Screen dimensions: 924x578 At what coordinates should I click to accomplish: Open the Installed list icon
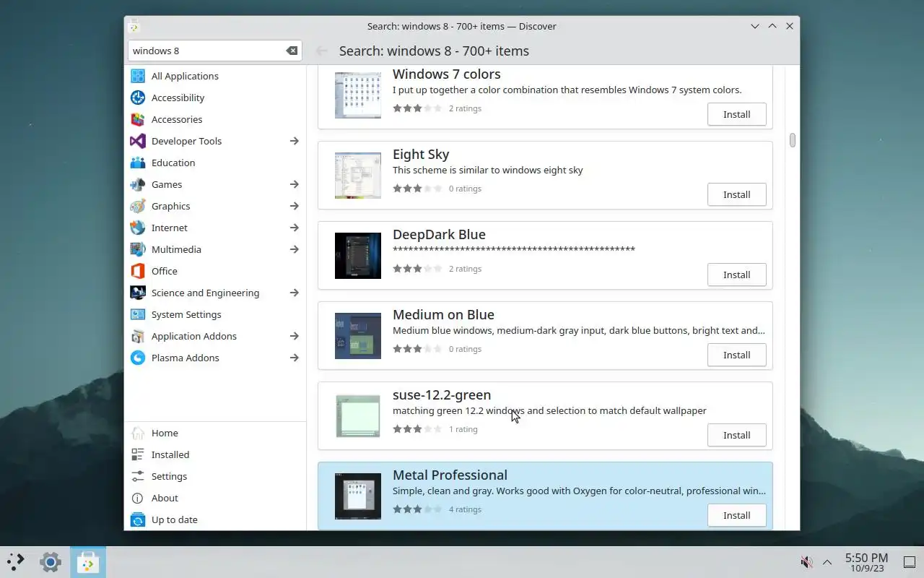point(138,454)
